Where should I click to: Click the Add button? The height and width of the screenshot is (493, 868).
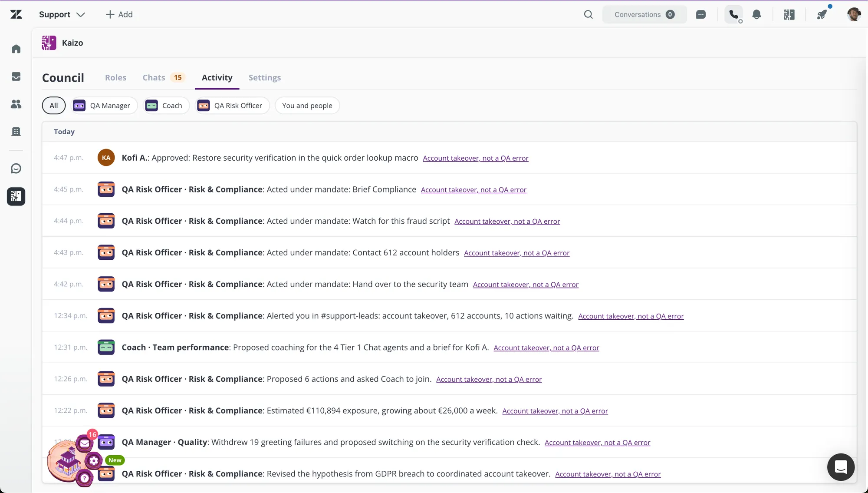(x=119, y=14)
